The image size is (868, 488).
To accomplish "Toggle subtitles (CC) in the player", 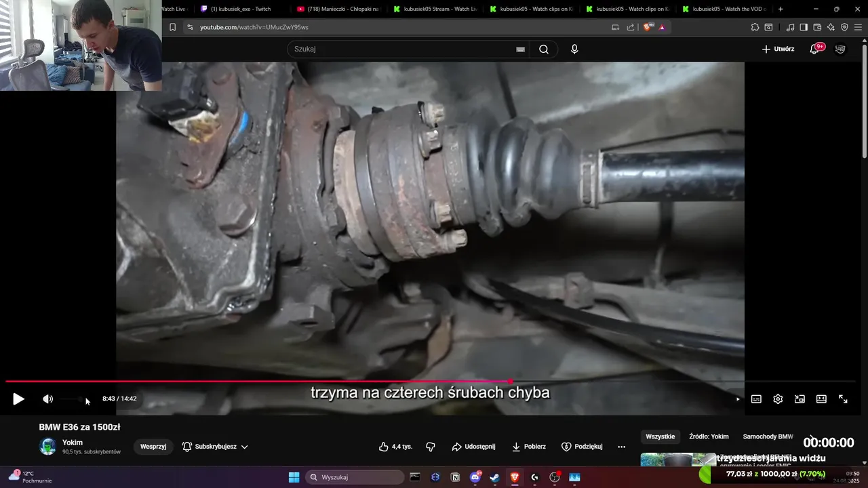I will [756, 399].
